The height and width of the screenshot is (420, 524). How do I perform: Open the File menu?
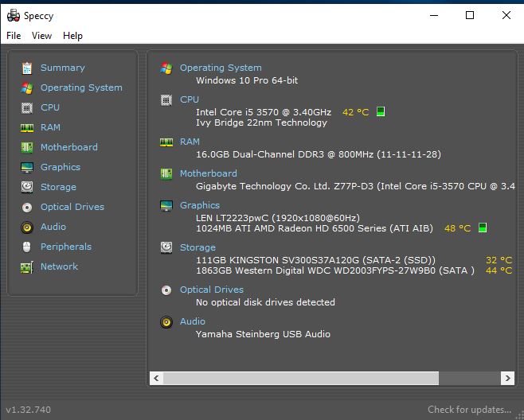click(14, 35)
